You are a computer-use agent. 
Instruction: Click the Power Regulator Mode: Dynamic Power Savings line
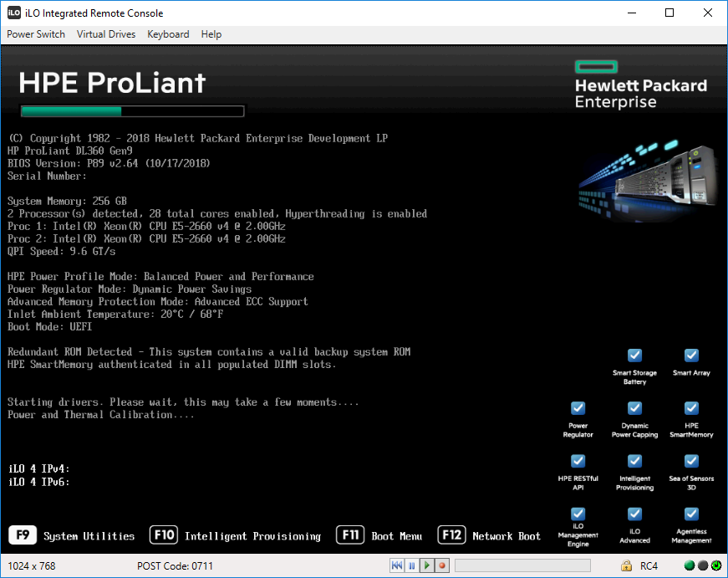tap(130, 289)
